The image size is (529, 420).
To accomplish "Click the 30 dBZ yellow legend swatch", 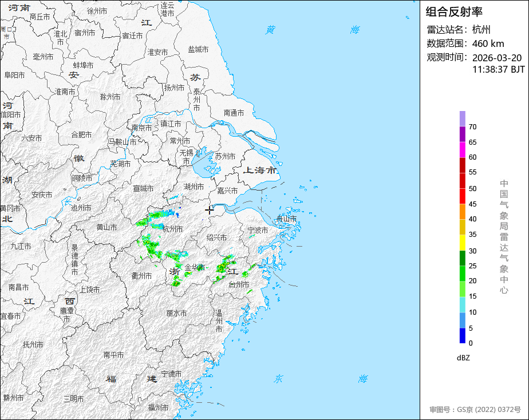I will (462, 243).
